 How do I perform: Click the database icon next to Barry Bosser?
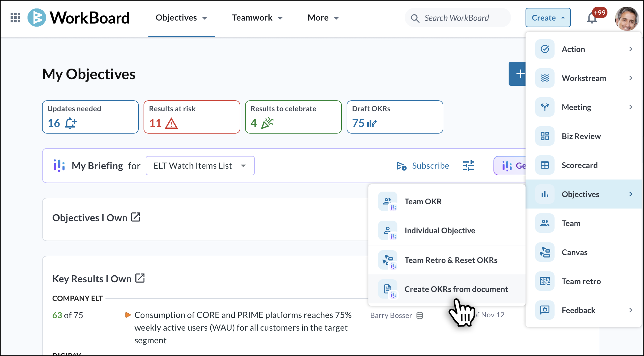click(x=420, y=316)
